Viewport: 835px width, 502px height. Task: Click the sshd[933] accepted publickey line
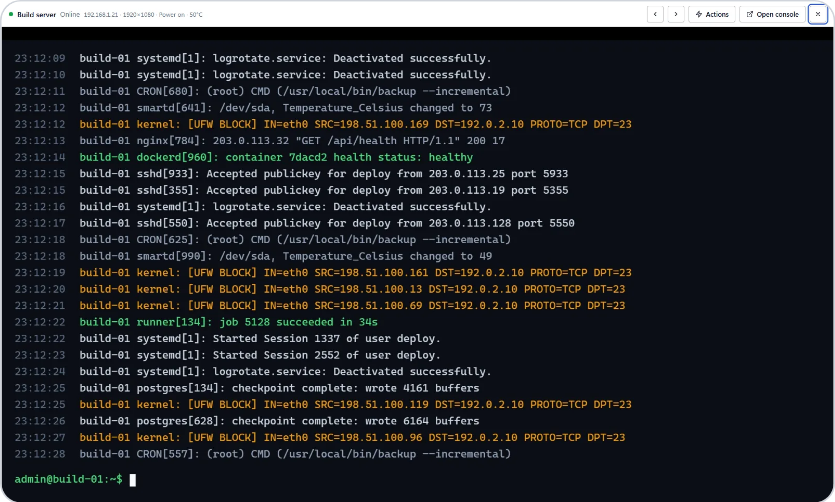pyautogui.click(x=291, y=174)
